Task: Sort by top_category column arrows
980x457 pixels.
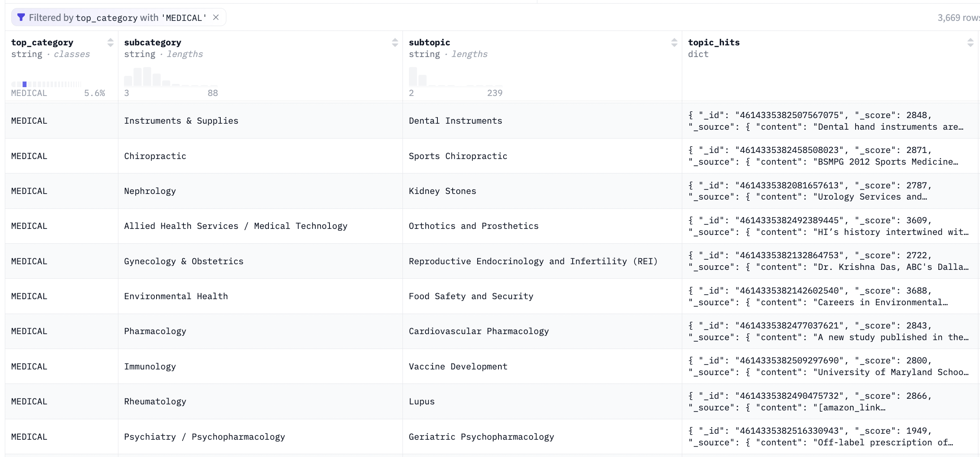Action: pos(110,43)
